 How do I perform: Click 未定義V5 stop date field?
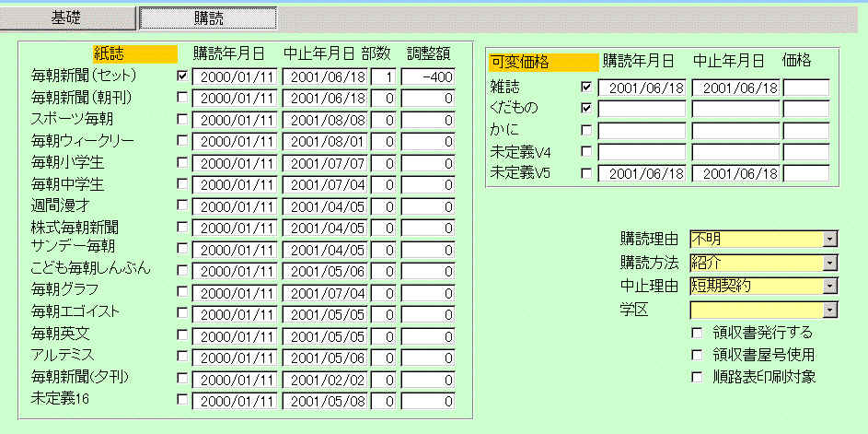(735, 173)
